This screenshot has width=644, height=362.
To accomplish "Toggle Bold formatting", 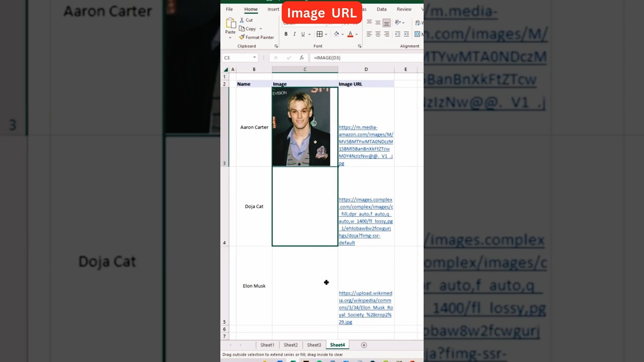I will pos(286,34).
